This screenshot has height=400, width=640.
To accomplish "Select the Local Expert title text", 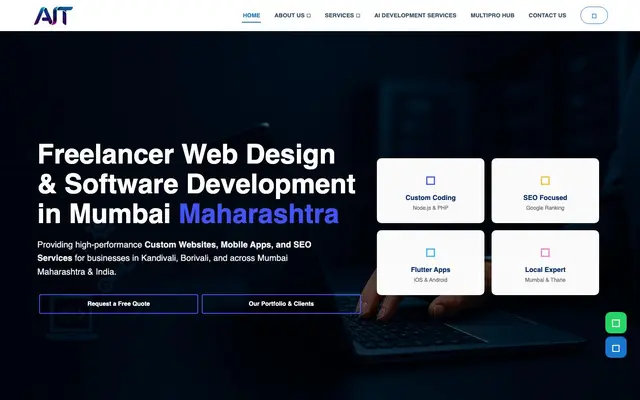I will click(545, 269).
